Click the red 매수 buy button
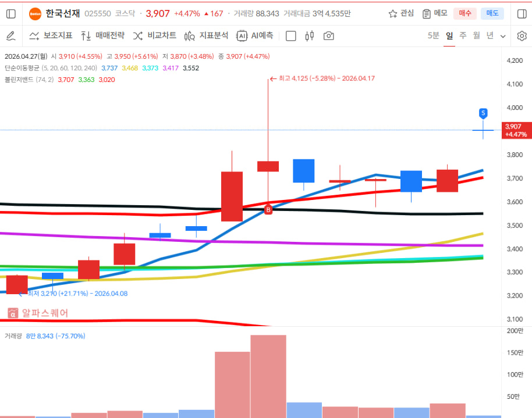The height and width of the screenshot is (418, 532). (x=464, y=13)
